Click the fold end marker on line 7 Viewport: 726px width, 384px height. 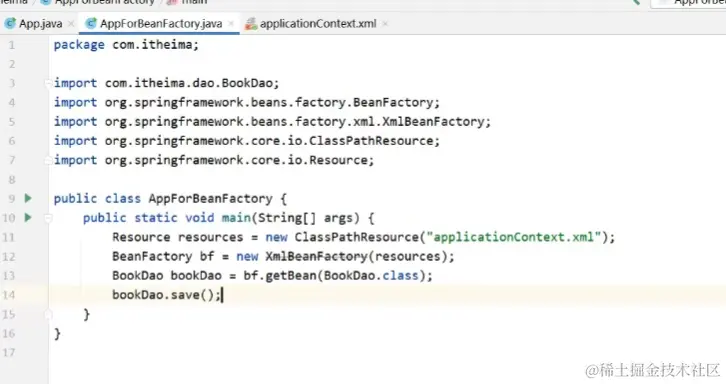pos(48,160)
